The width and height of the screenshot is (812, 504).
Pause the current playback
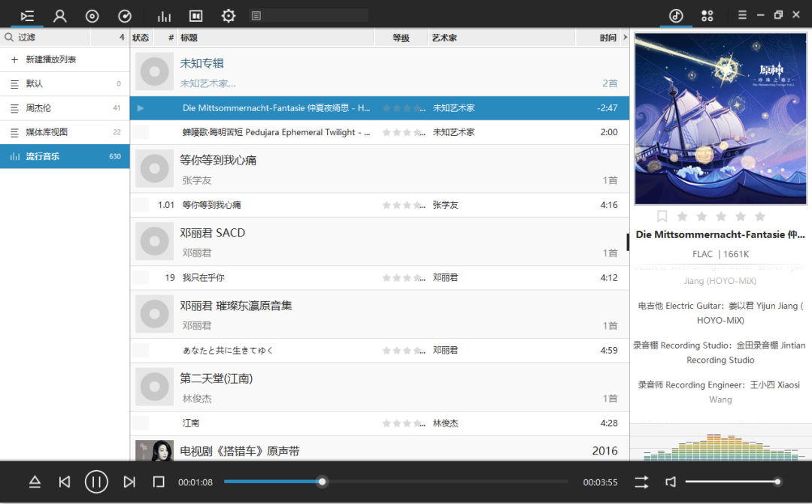coord(96,482)
